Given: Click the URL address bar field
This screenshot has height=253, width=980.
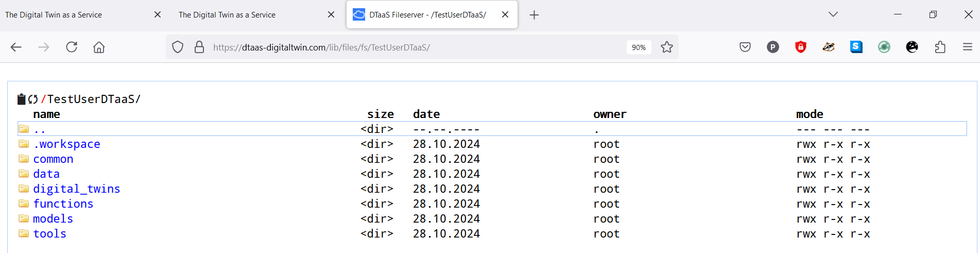Looking at the screenshot, I should [412, 47].
